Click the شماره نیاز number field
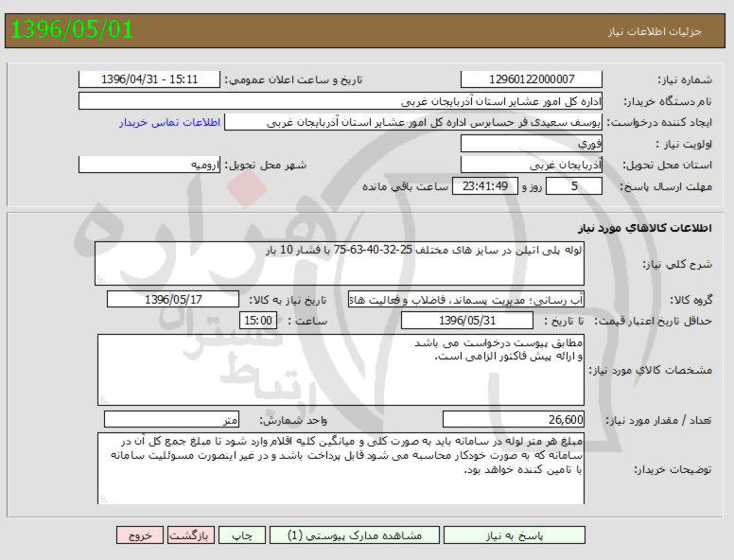Image resolution: width=734 pixels, height=560 pixels. click(532, 79)
